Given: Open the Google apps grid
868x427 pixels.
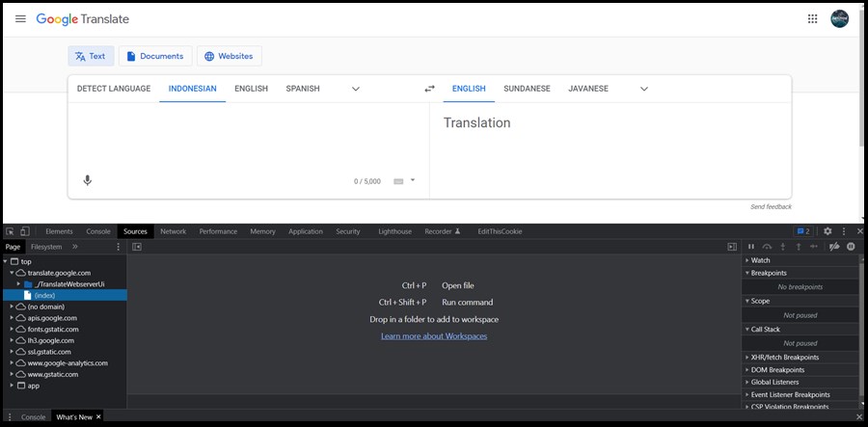Looking at the screenshot, I should pos(812,18).
